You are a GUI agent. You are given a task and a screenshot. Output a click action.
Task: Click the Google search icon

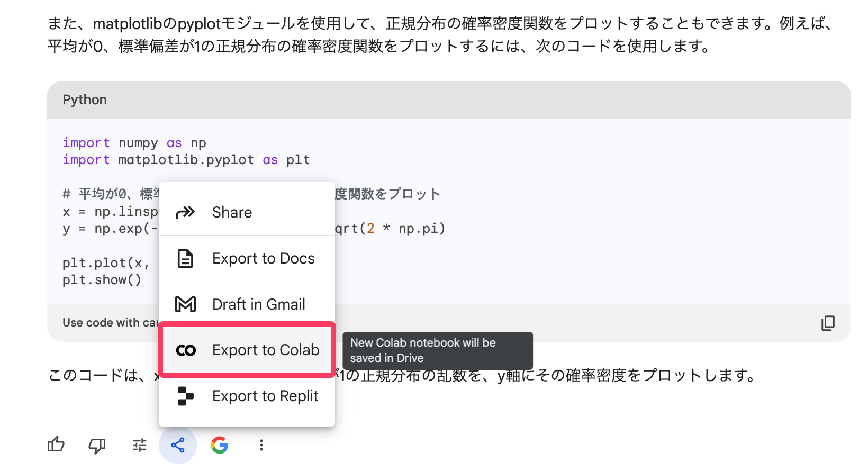220,445
